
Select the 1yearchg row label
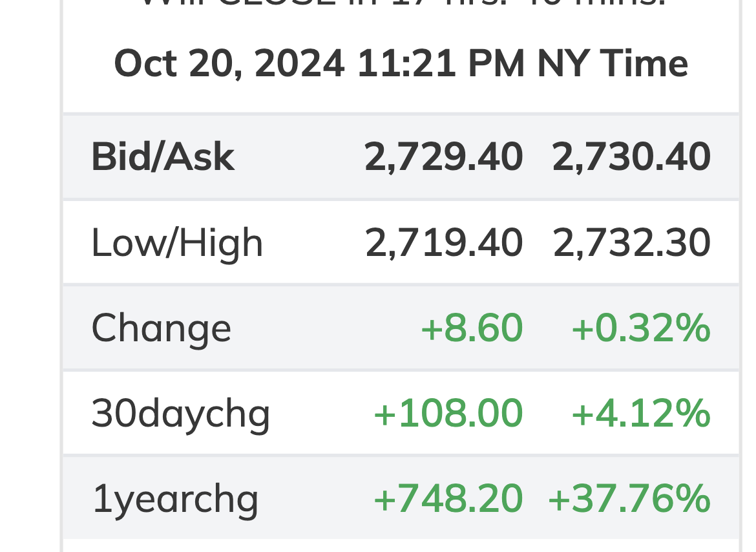coord(175,499)
